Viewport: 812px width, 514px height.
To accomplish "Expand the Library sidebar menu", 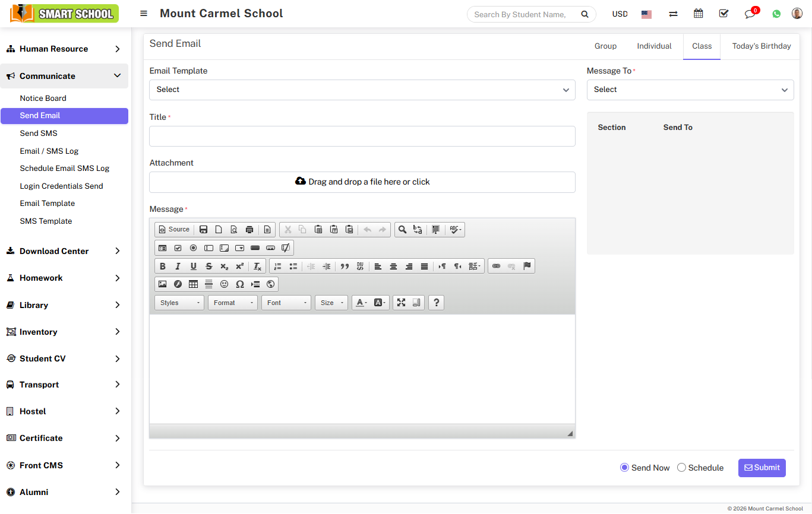I will (x=64, y=305).
